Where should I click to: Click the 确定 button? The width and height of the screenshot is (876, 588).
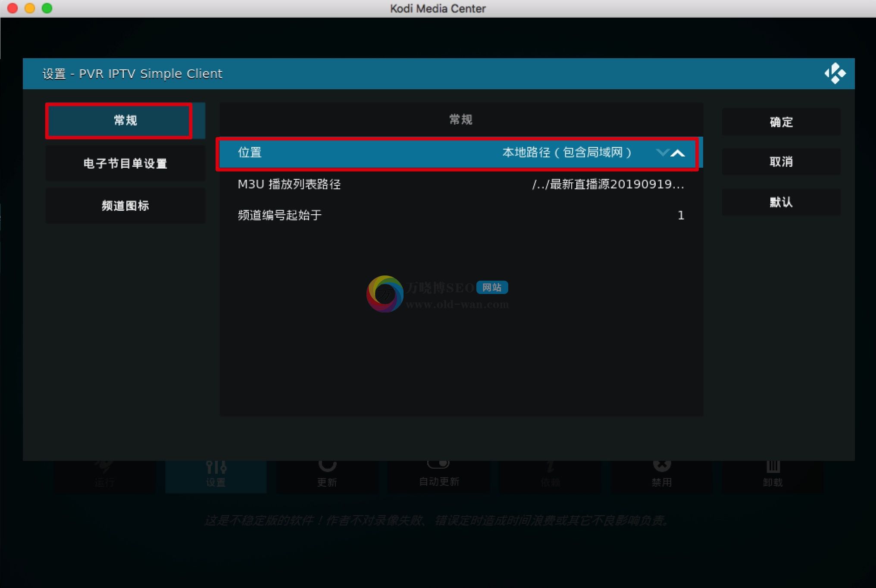(x=781, y=122)
